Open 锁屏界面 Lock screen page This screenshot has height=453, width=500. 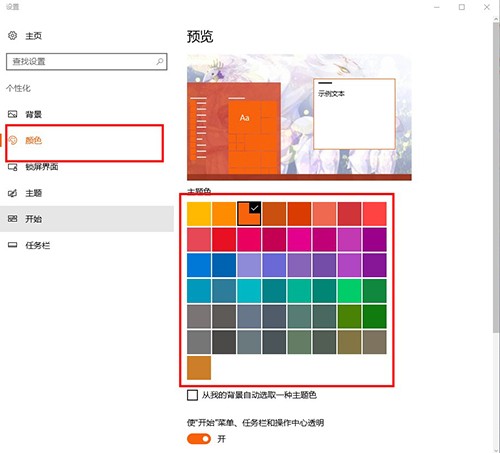tap(42, 167)
